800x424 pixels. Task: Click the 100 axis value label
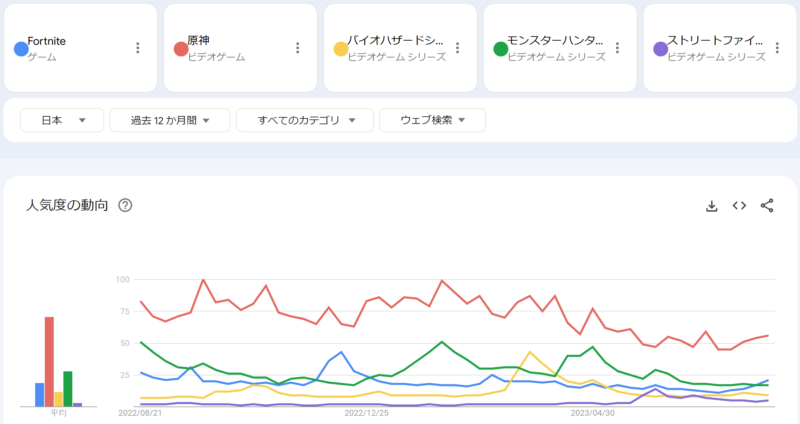click(x=122, y=279)
